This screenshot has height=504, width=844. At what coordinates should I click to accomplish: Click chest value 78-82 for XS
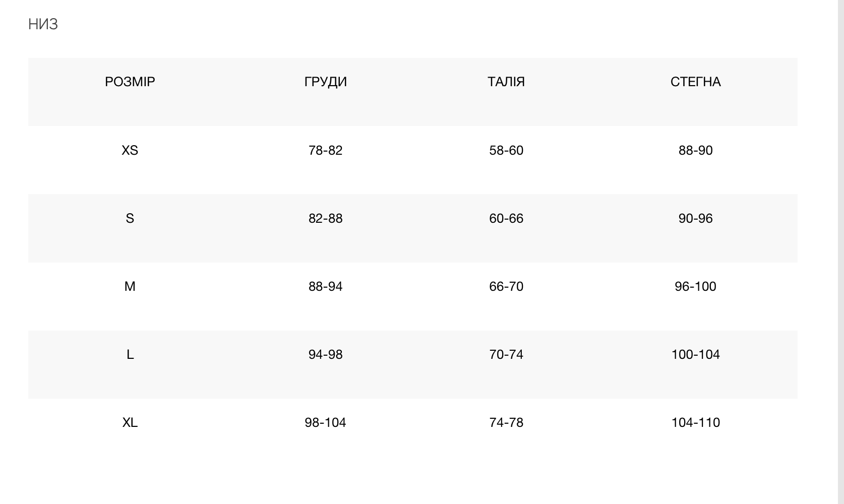[x=325, y=150]
